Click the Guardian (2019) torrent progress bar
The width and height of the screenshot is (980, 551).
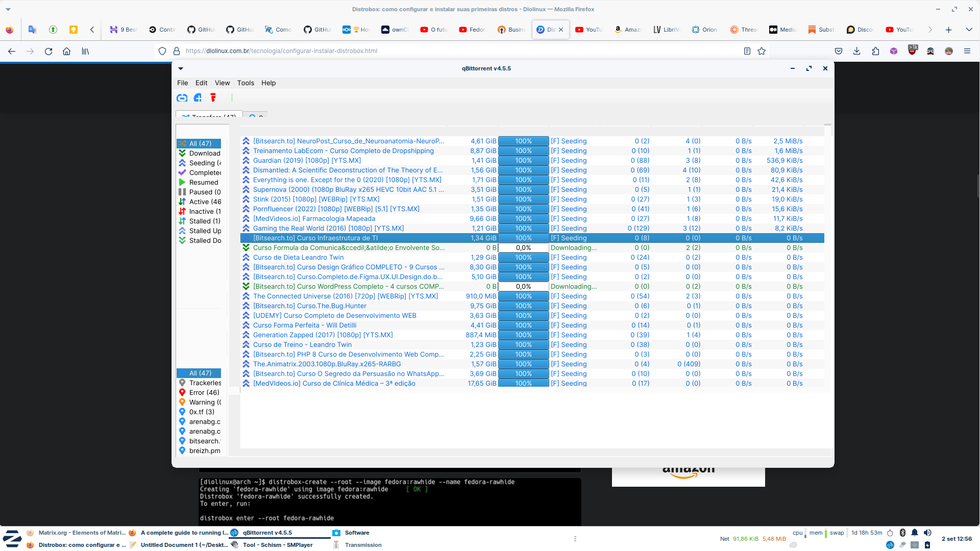pos(523,160)
